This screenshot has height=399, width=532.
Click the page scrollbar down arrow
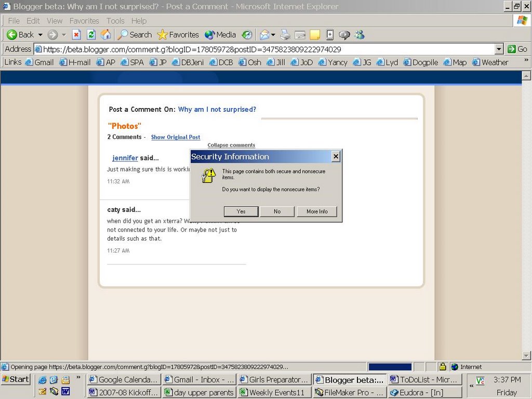tap(526, 355)
